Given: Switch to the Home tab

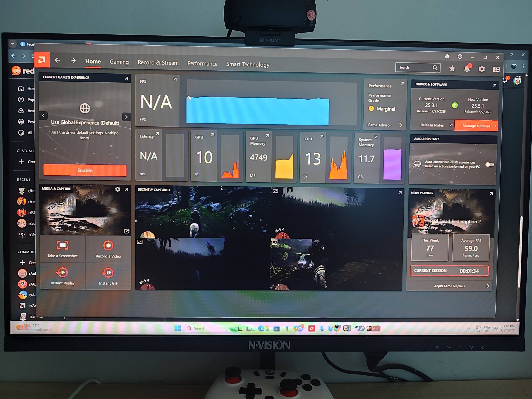Looking at the screenshot, I should 93,62.
